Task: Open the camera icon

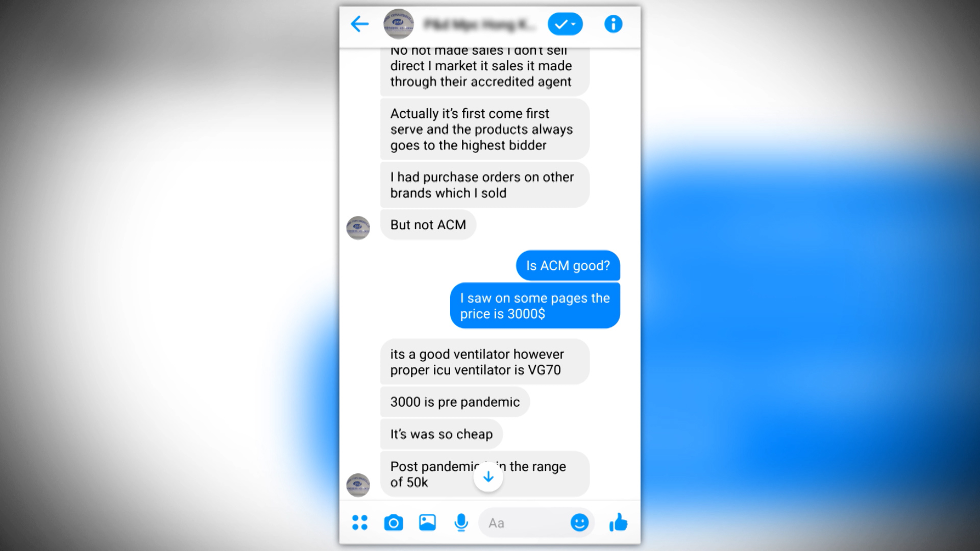Action: [394, 522]
